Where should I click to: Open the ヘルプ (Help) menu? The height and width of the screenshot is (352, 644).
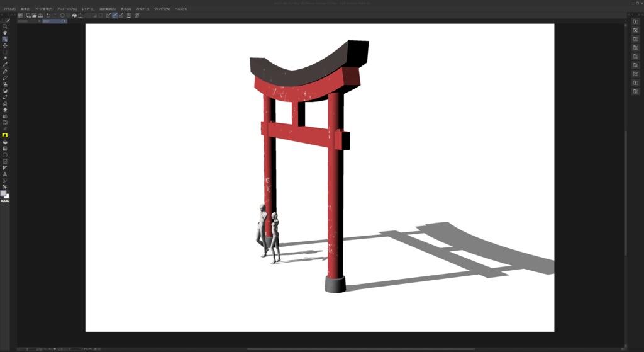(x=180, y=9)
